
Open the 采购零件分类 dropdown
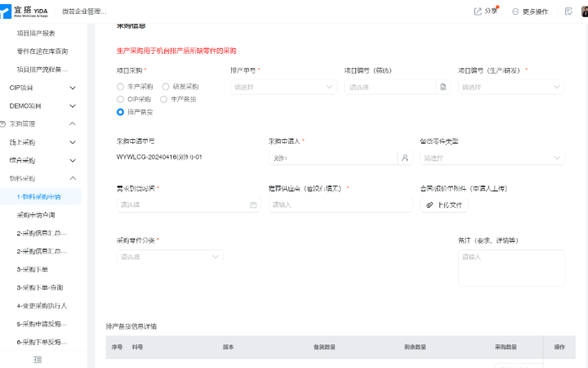(170, 257)
